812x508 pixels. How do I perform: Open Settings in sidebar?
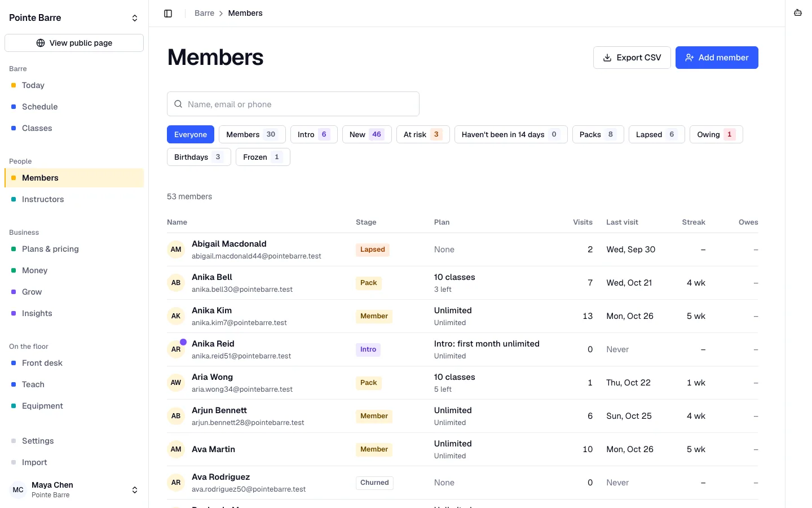[74, 441]
